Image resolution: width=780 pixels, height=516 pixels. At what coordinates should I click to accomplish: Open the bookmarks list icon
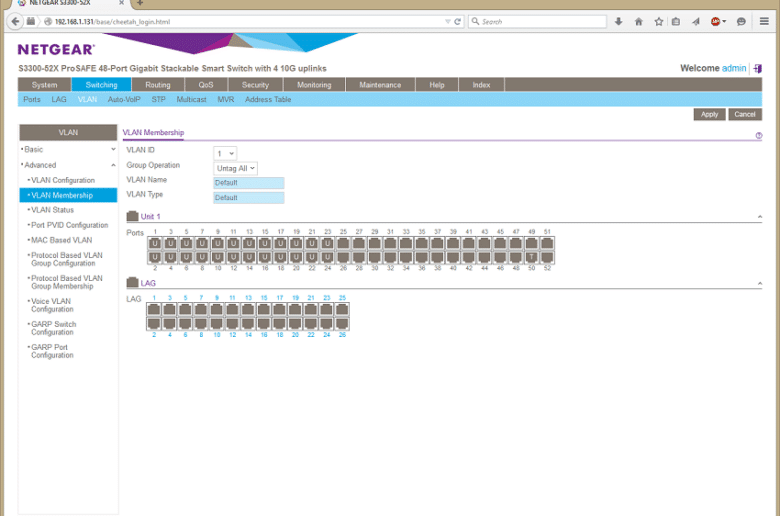tap(676, 21)
